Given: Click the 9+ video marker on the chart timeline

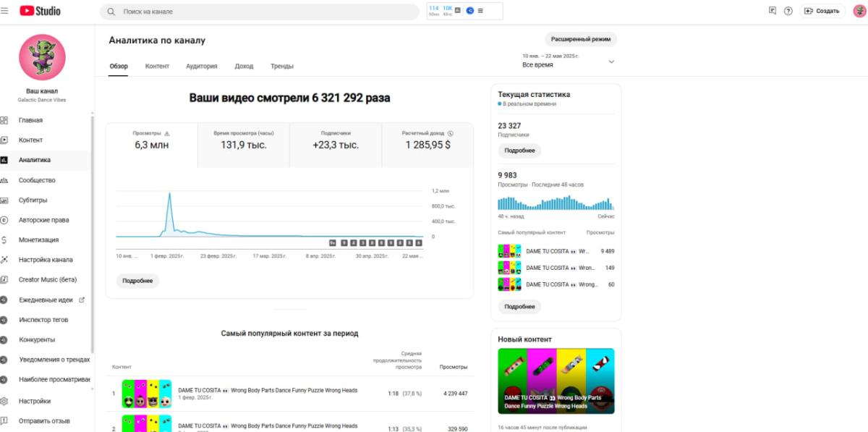Looking at the screenshot, I should [333, 243].
